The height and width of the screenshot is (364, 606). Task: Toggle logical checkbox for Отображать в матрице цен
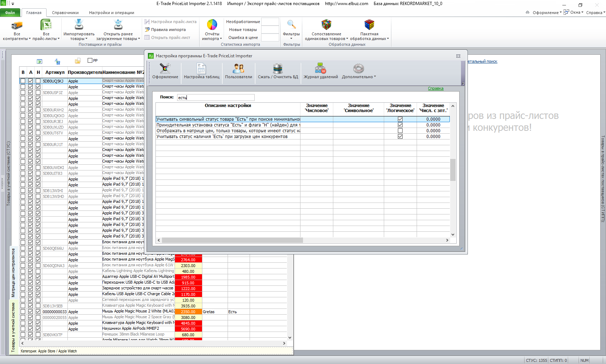coord(400,131)
